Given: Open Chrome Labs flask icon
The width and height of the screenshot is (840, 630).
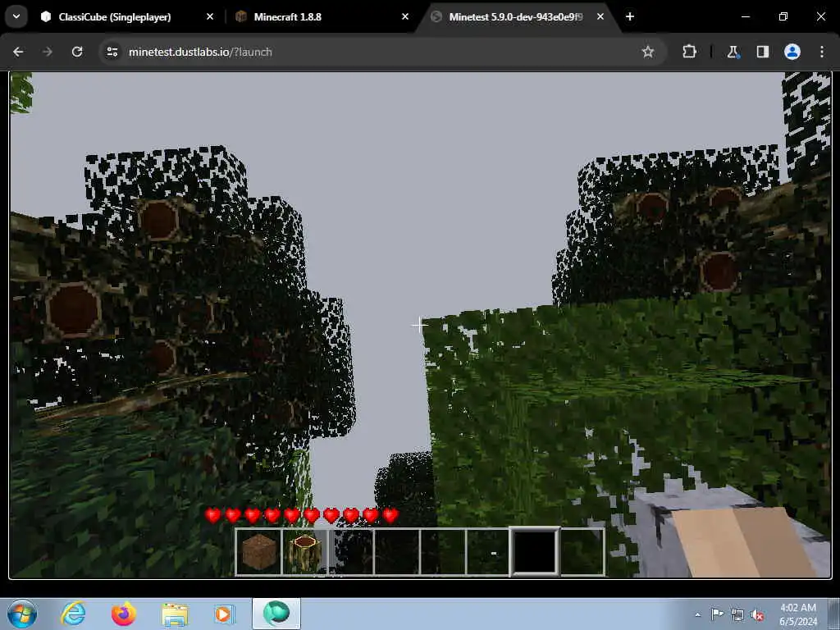Looking at the screenshot, I should point(733,52).
